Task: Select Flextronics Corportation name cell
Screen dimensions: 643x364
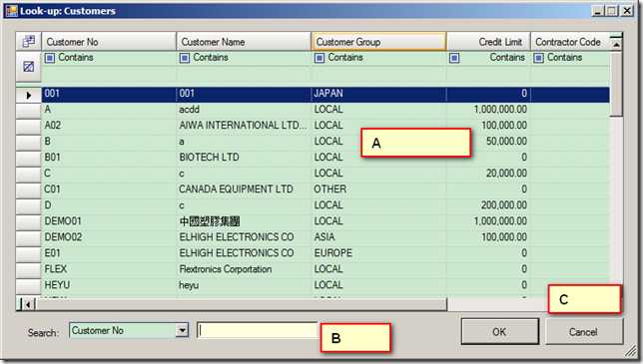Action: (244, 269)
